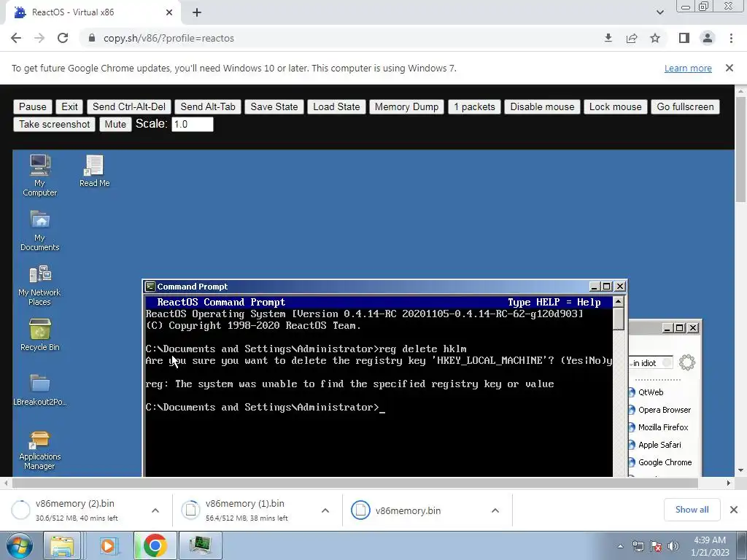Click Send Alt-Tab button
The width and height of the screenshot is (747, 560).
coord(208,106)
